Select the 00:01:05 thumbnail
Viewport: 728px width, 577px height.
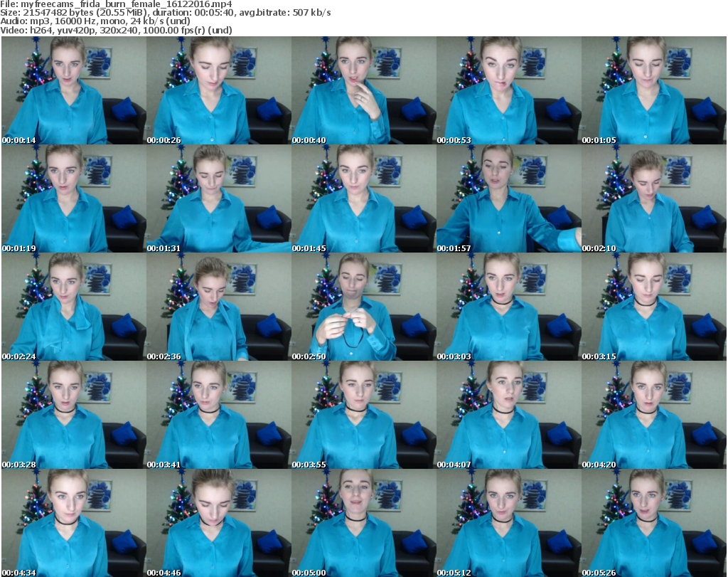pyautogui.click(x=653, y=90)
